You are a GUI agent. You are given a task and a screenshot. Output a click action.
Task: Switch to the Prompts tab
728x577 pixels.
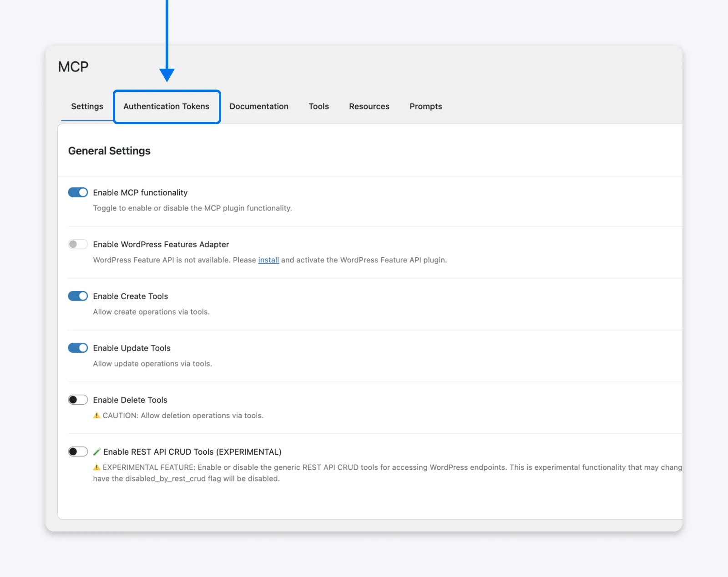click(x=425, y=106)
